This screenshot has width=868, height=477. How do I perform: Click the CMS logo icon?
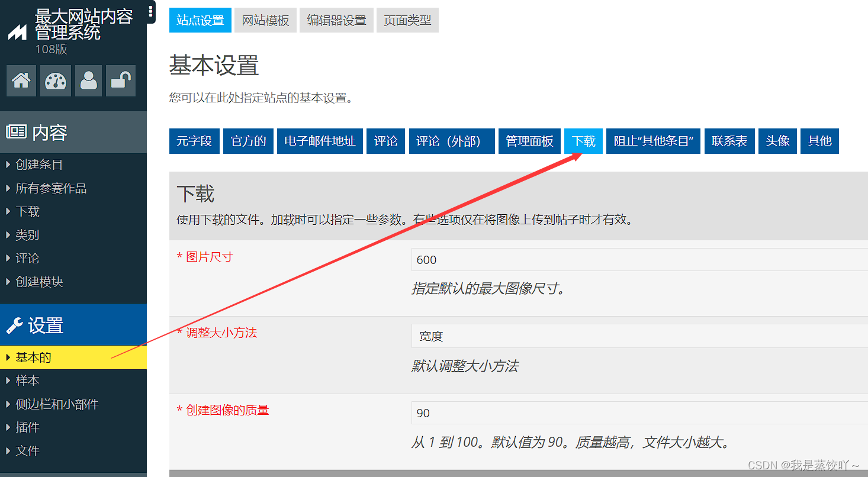point(17,32)
